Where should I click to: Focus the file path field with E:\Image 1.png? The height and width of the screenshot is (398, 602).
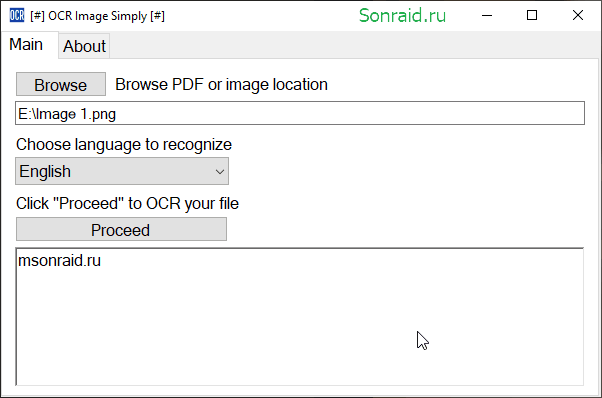tap(300, 114)
